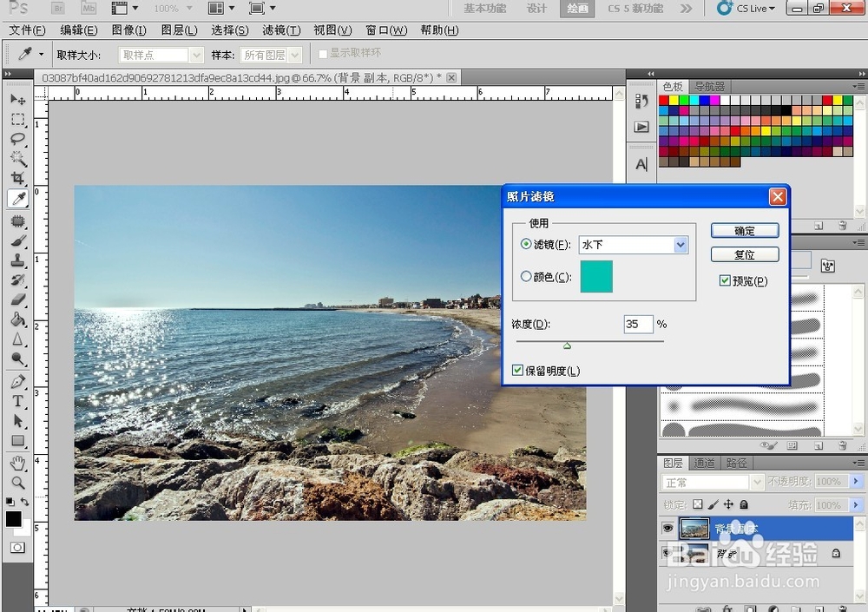Screen dimensions: 868x612
Task: Toggle the Preview checkbox
Action: (x=725, y=280)
